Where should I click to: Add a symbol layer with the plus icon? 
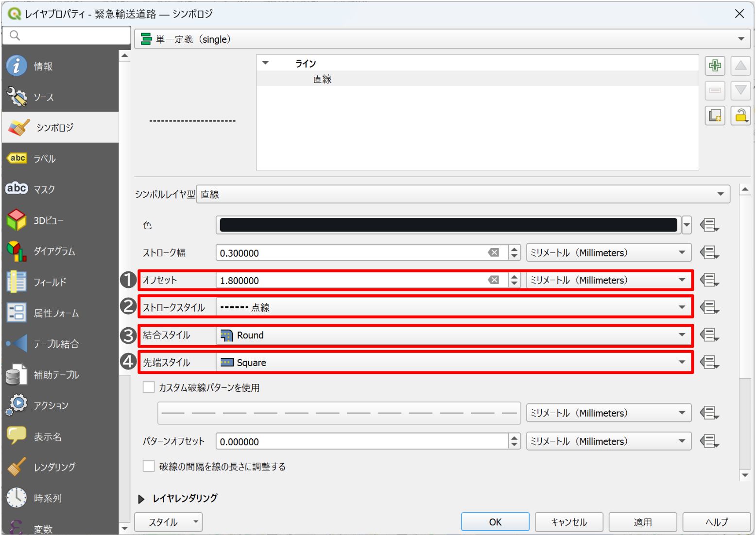click(715, 66)
